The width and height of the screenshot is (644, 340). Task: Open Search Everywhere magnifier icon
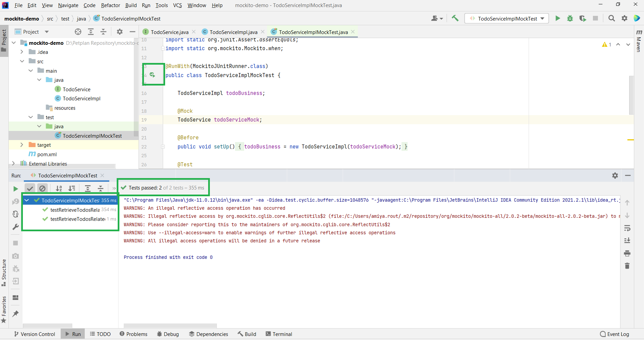[612, 18]
